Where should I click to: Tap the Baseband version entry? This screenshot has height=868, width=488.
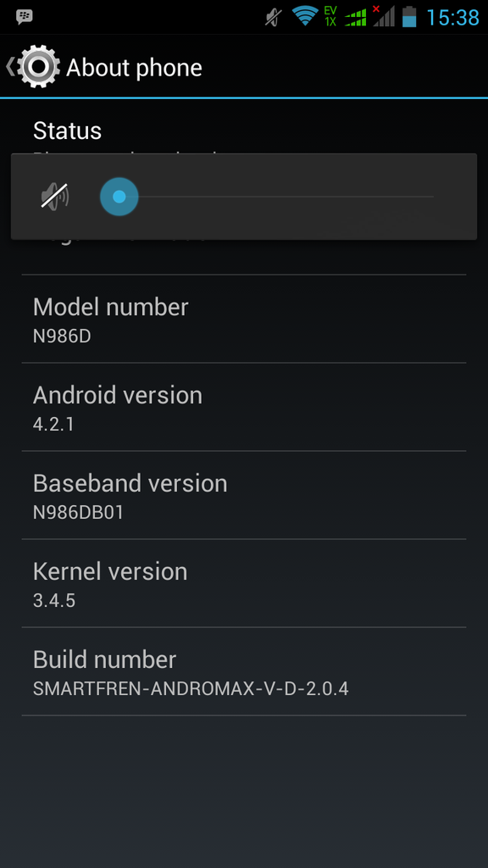click(x=244, y=495)
